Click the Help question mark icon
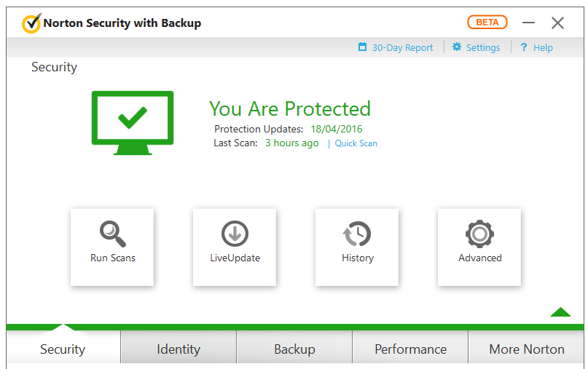588x369 pixels. pyautogui.click(x=524, y=47)
